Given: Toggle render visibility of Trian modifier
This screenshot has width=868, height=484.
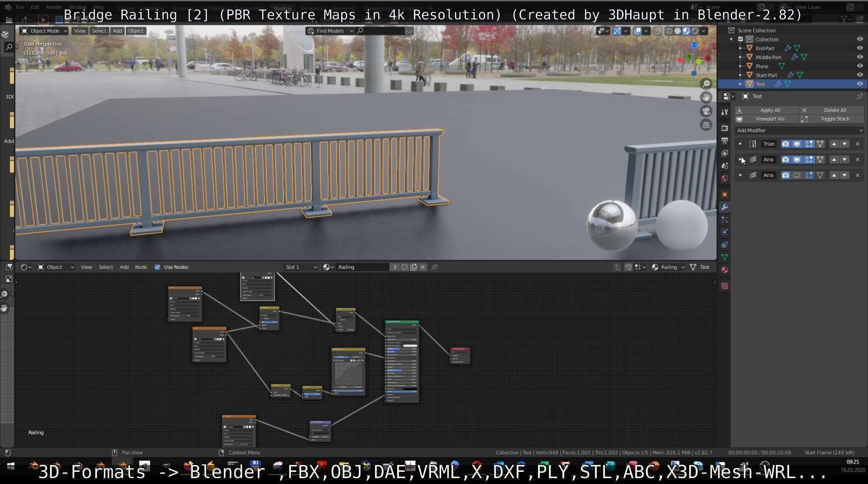Looking at the screenshot, I should tap(785, 144).
